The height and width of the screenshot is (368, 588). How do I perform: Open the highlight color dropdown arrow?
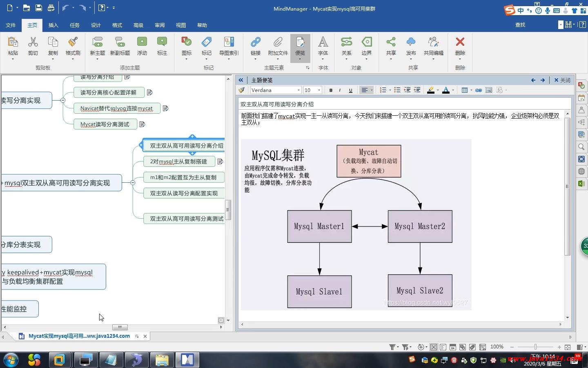pos(438,90)
